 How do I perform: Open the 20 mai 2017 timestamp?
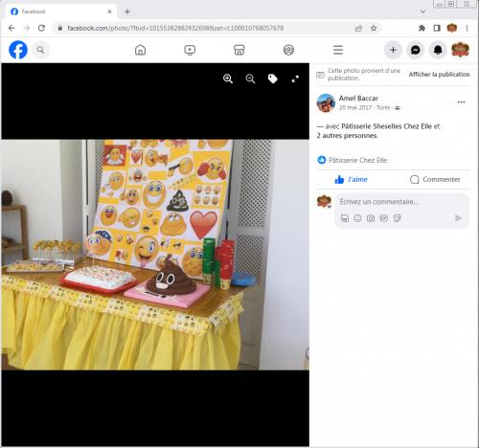tap(355, 107)
